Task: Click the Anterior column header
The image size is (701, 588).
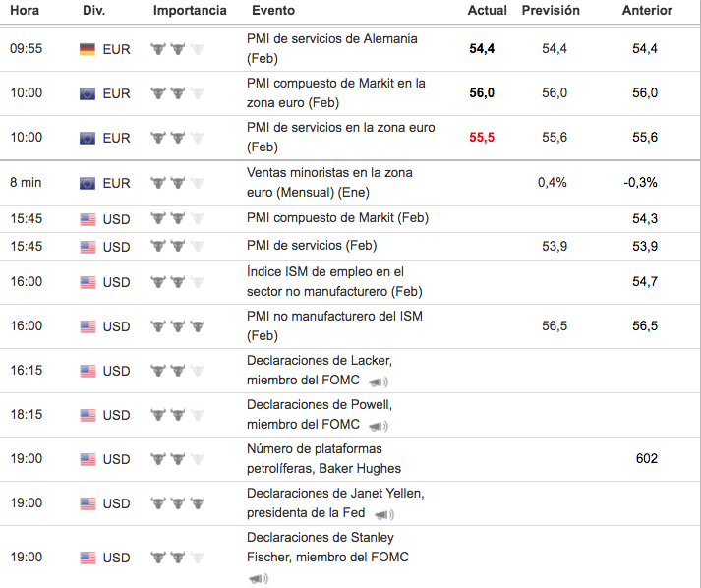Action: click(x=647, y=10)
